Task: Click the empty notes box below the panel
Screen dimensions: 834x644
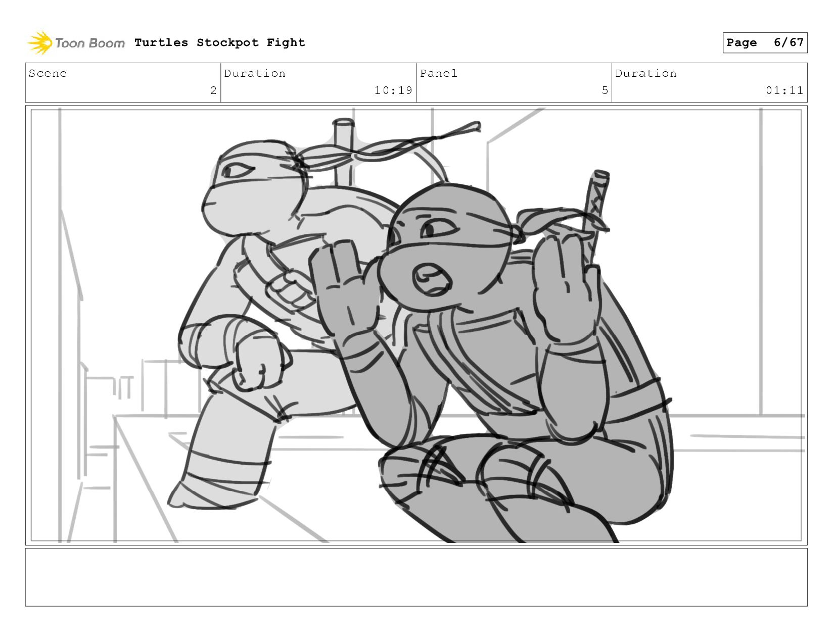Action: [x=416, y=577]
